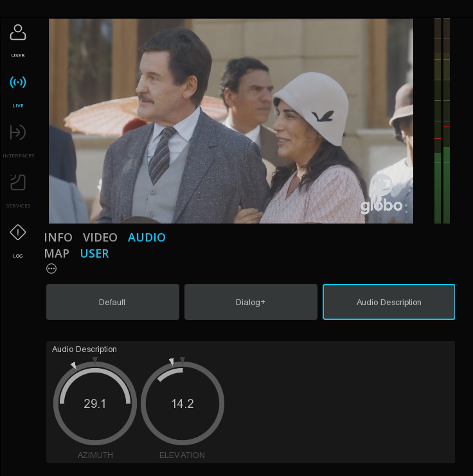Click the Azimuth dial showing 29.1

click(95, 403)
